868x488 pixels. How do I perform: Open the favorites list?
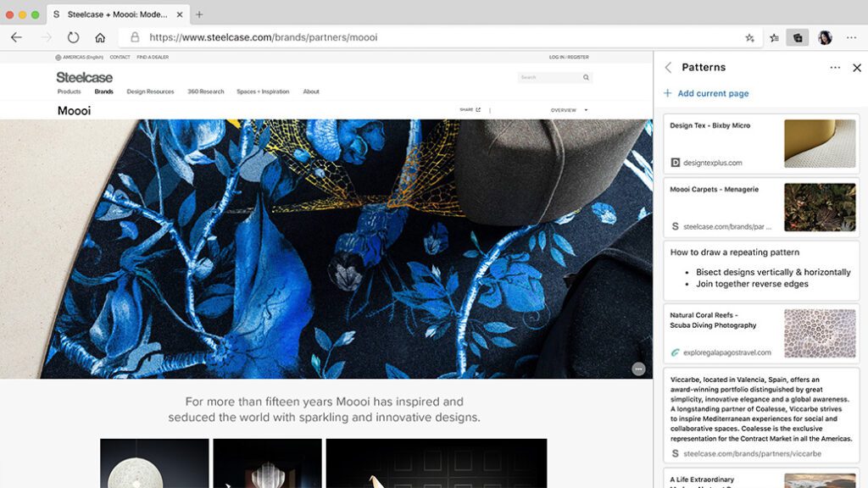[x=774, y=37]
